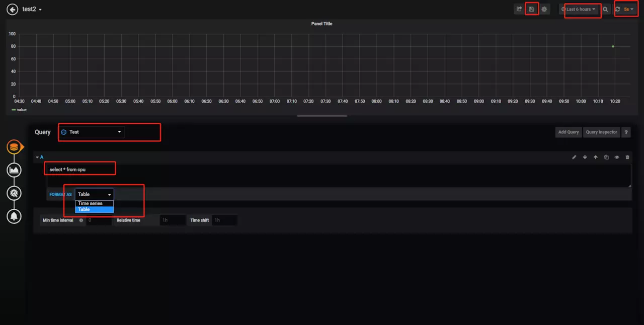Open the Queries tab database icon

coord(14,147)
